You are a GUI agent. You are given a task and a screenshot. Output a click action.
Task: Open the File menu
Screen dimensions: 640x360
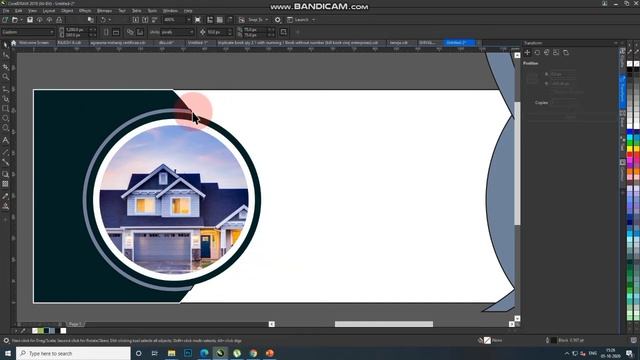tap(6, 11)
